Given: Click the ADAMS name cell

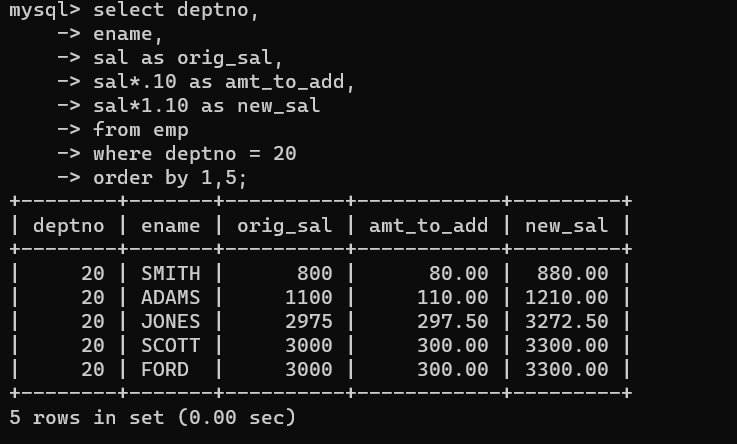Looking at the screenshot, I should point(171,298).
